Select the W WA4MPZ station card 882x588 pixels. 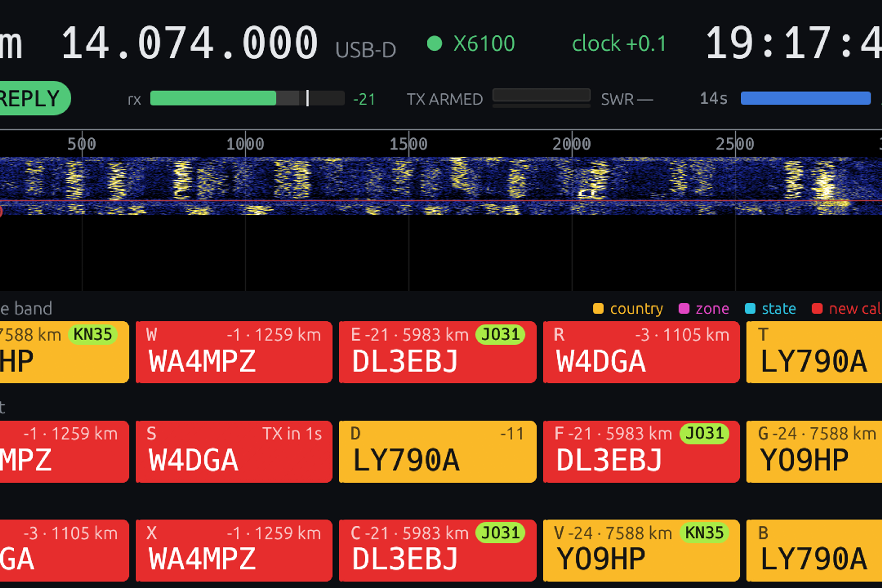click(x=234, y=352)
